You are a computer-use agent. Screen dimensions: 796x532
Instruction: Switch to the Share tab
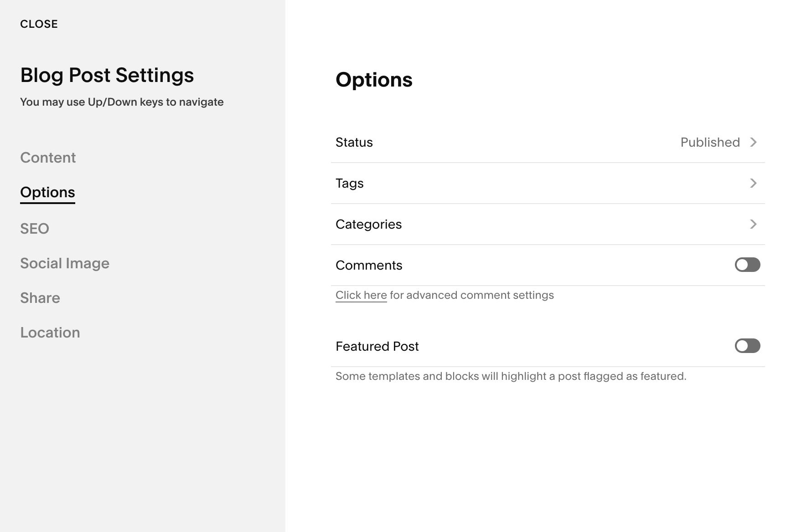(x=40, y=298)
